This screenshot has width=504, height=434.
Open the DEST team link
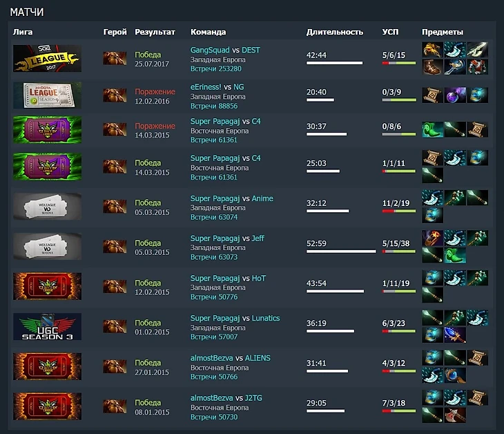click(251, 50)
